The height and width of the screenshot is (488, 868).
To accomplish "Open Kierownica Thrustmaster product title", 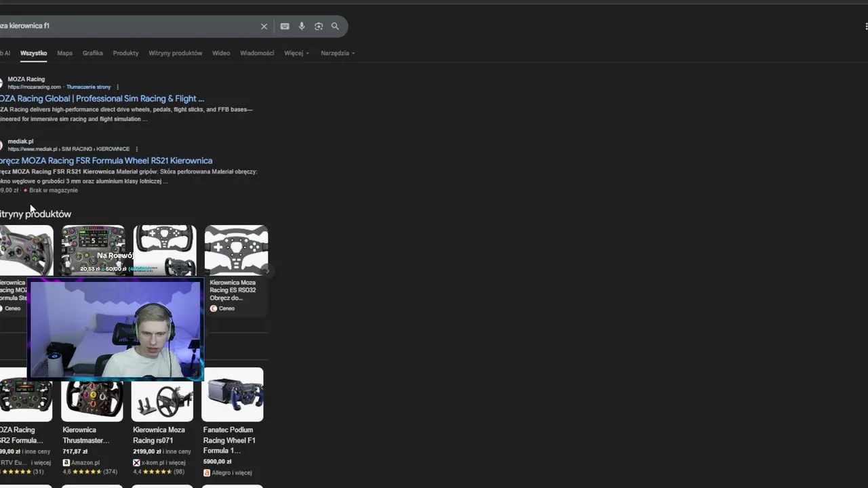I will pyautogui.click(x=86, y=435).
